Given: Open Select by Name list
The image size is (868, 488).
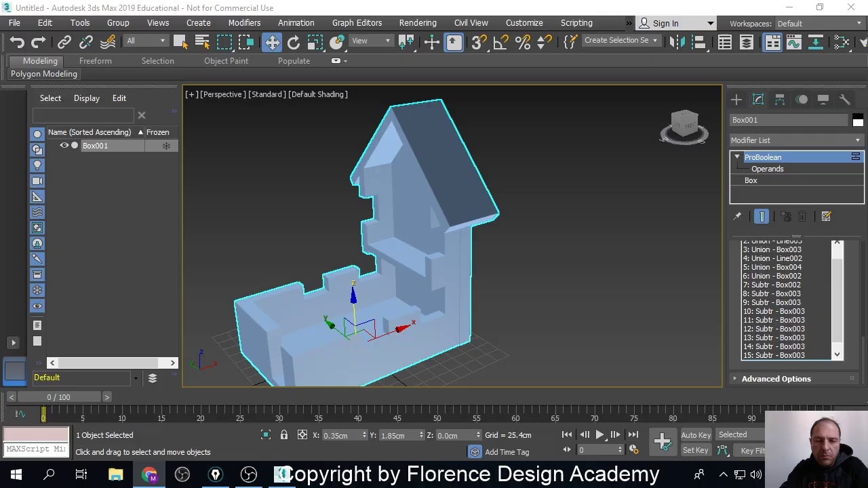Looking at the screenshot, I should tap(202, 42).
